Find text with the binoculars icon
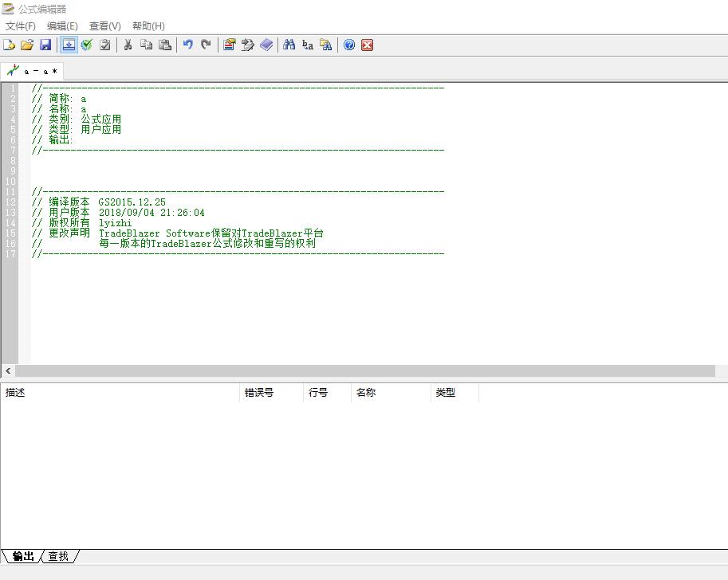 289,45
